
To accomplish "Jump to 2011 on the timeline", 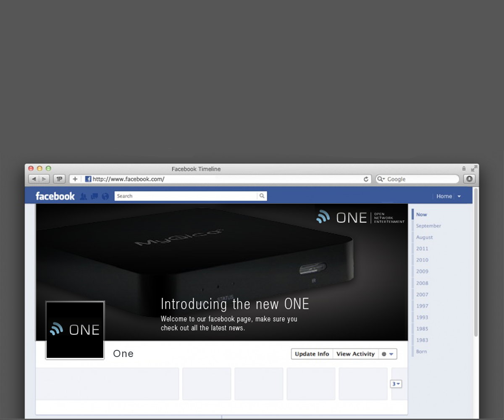I will [x=422, y=249].
